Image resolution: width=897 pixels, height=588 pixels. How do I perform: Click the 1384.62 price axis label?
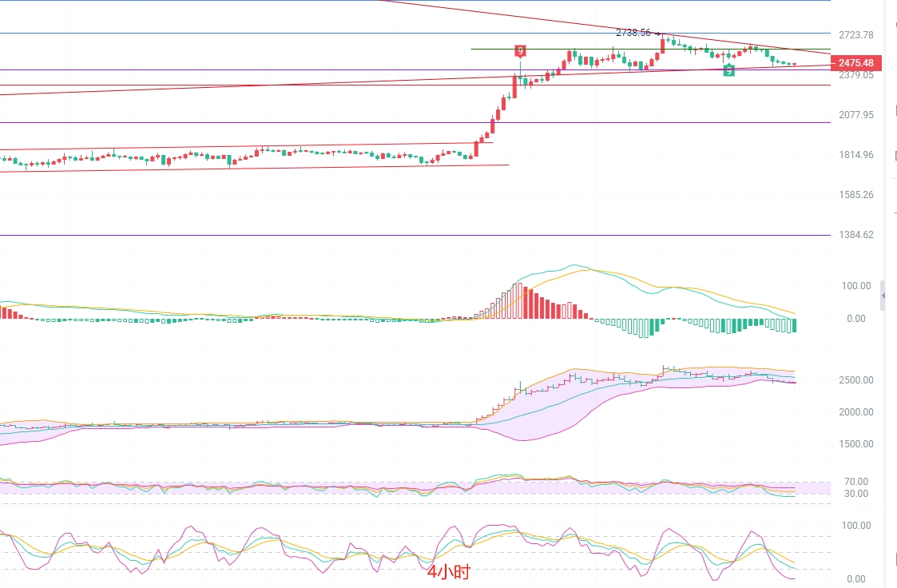[x=855, y=235]
